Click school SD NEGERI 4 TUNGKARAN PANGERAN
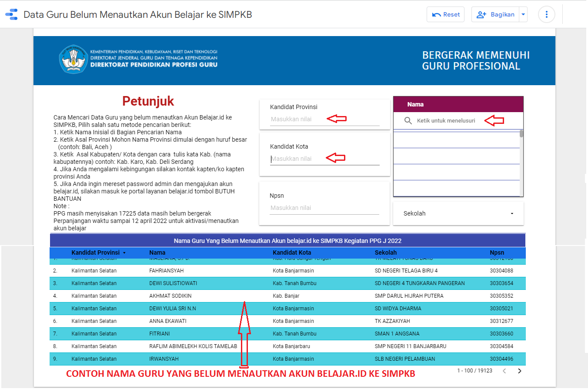This screenshot has width=588, height=392. coord(420,283)
